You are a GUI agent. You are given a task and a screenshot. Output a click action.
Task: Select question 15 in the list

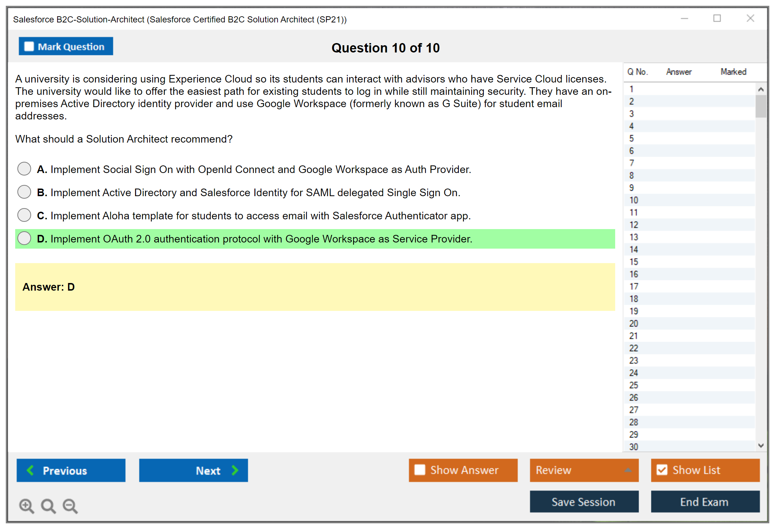tap(634, 262)
